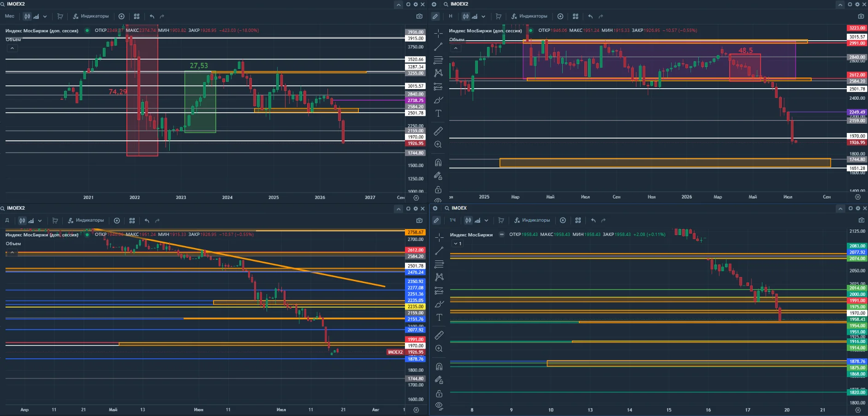Select pattern drawing tool in top-right chart
The height and width of the screenshot is (416, 868).
(x=438, y=73)
